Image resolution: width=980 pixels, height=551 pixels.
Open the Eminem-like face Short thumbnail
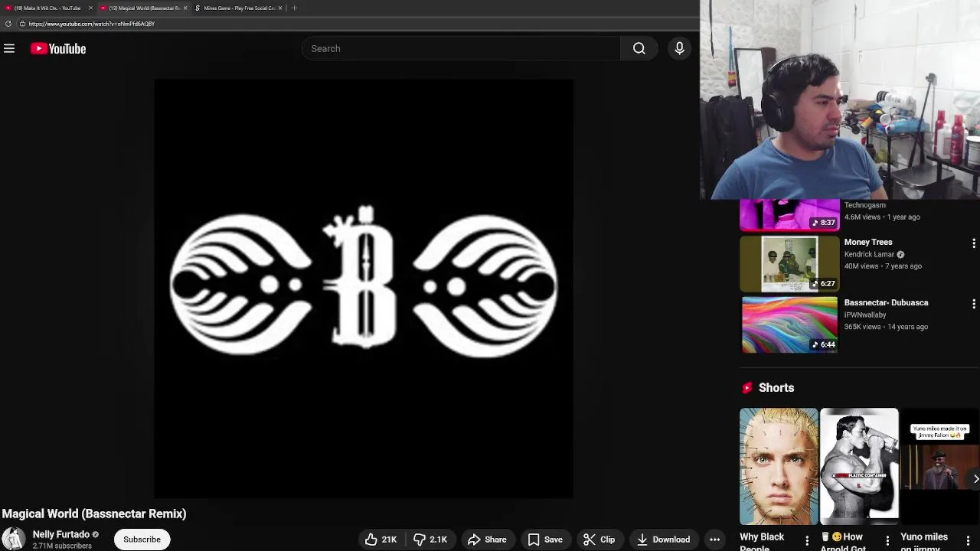[x=779, y=467]
